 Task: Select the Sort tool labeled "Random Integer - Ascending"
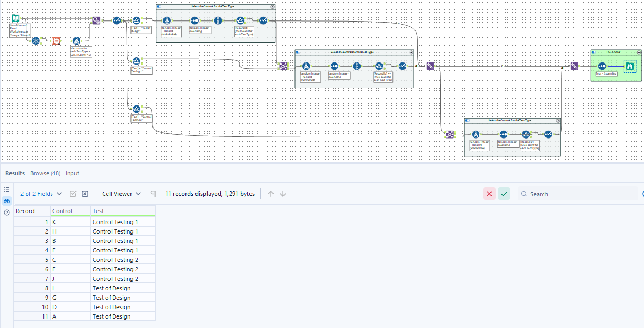194,21
